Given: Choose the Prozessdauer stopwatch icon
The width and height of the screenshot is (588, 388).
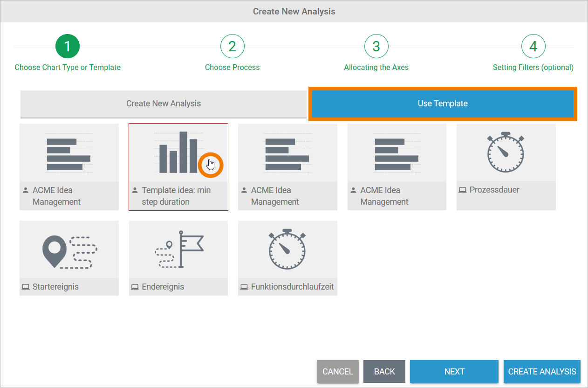Looking at the screenshot, I should coord(506,152).
